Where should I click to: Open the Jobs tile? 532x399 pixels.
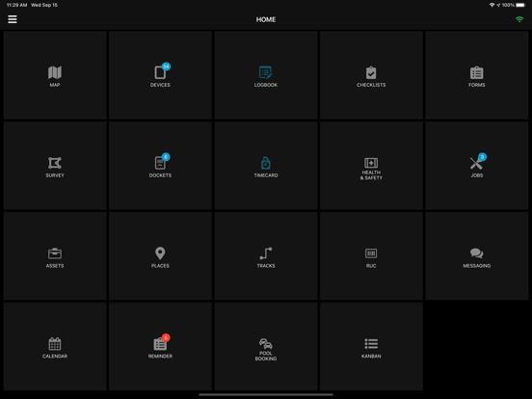point(477,166)
